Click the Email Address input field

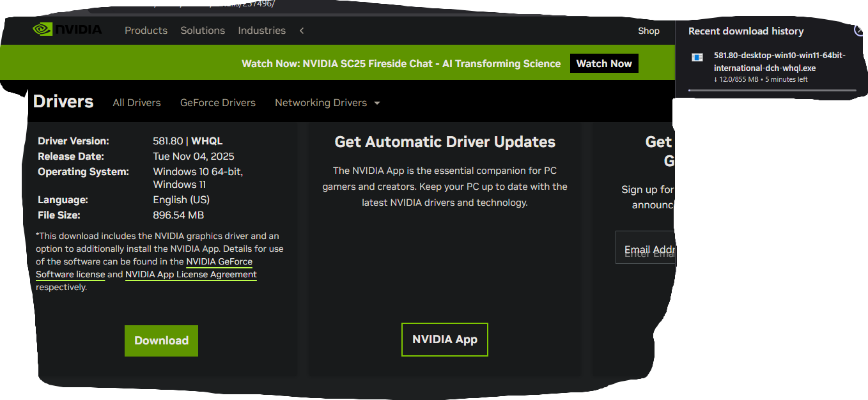(646, 248)
